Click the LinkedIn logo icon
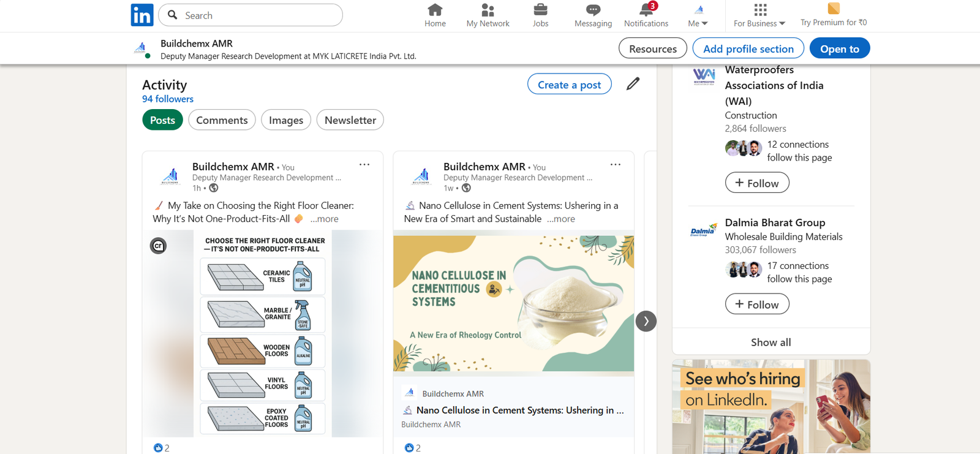The height and width of the screenshot is (454, 980). click(142, 15)
